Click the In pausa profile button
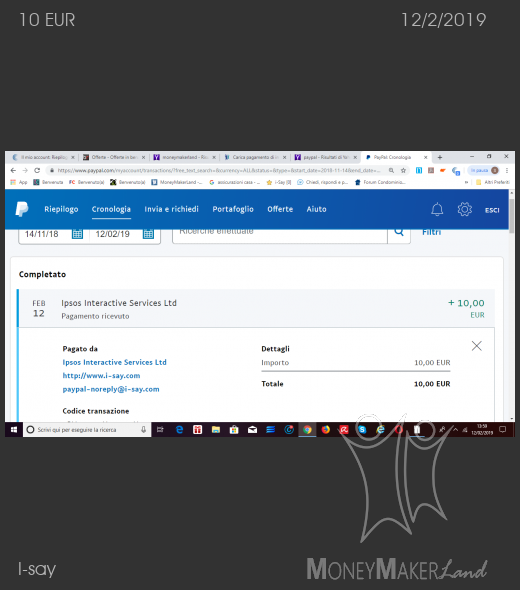520x590 pixels. (x=484, y=170)
